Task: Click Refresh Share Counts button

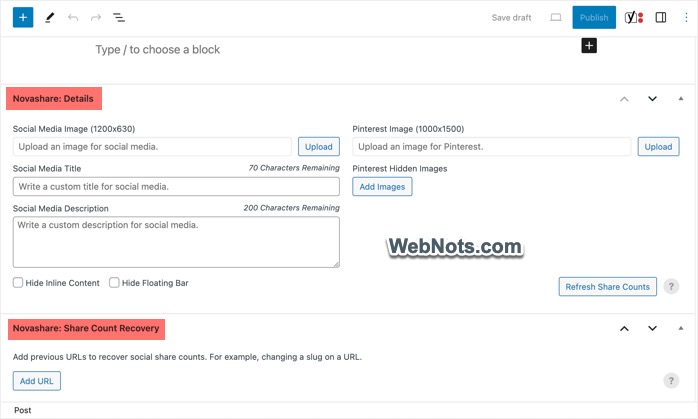Action: click(x=608, y=287)
